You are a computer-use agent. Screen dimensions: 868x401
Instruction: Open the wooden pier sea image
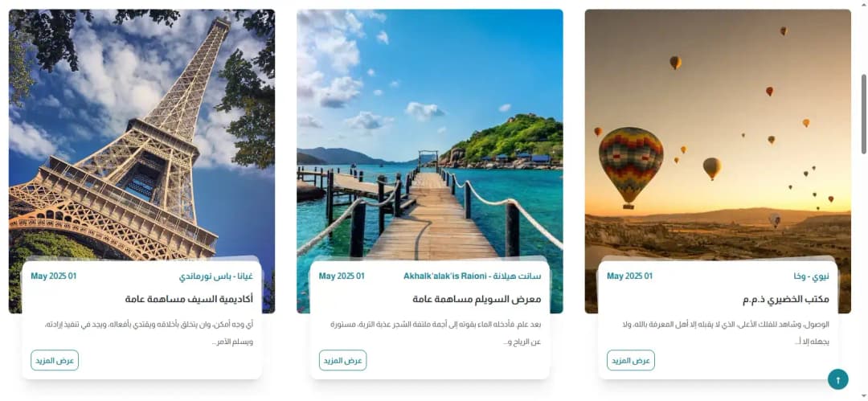click(429, 133)
